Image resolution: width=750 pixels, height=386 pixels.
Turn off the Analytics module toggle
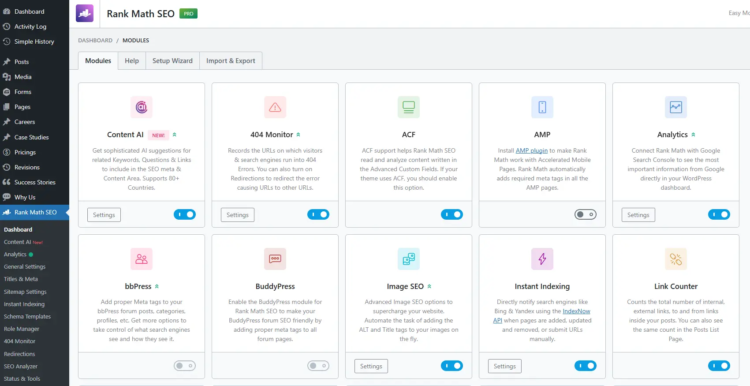point(719,215)
